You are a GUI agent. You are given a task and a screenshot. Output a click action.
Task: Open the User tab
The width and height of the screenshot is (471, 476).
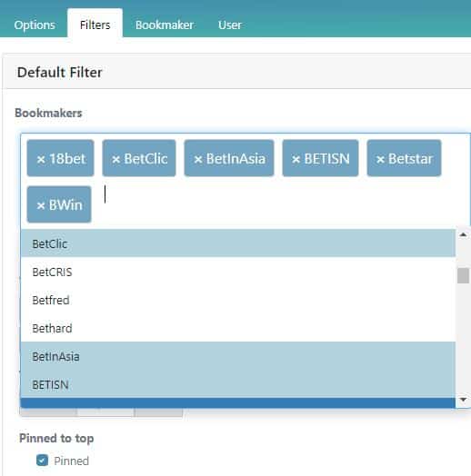[x=230, y=25]
